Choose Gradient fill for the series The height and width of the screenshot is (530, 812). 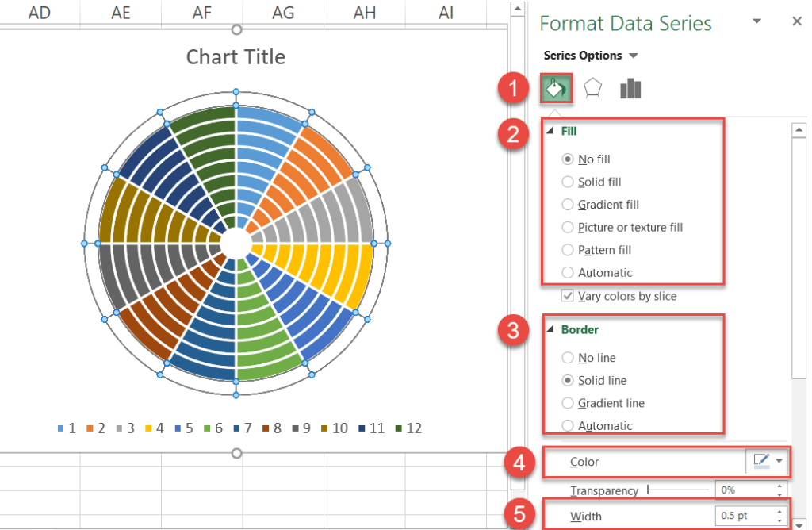coord(568,204)
